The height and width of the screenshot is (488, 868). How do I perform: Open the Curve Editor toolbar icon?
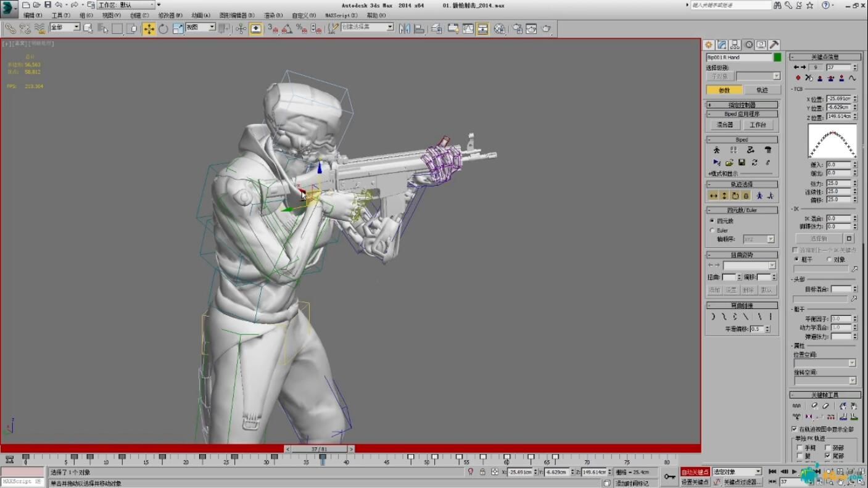pyautogui.click(x=468, y=28)
